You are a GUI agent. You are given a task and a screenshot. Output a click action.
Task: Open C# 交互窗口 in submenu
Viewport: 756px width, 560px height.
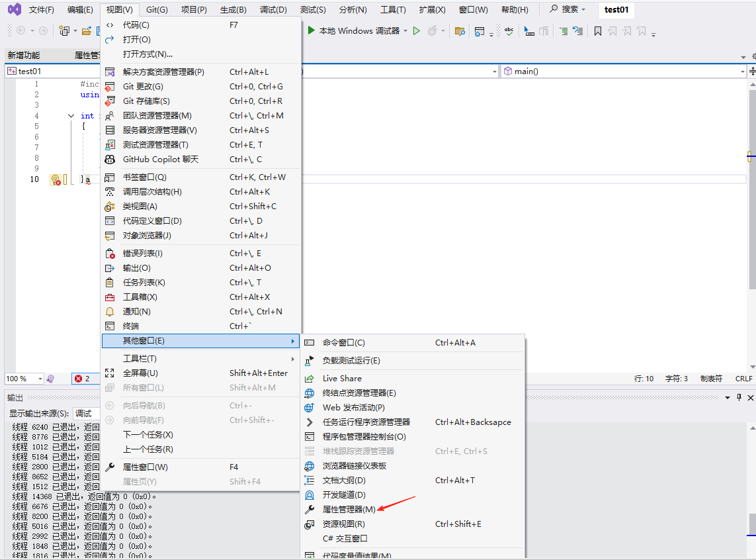point(413,538)
